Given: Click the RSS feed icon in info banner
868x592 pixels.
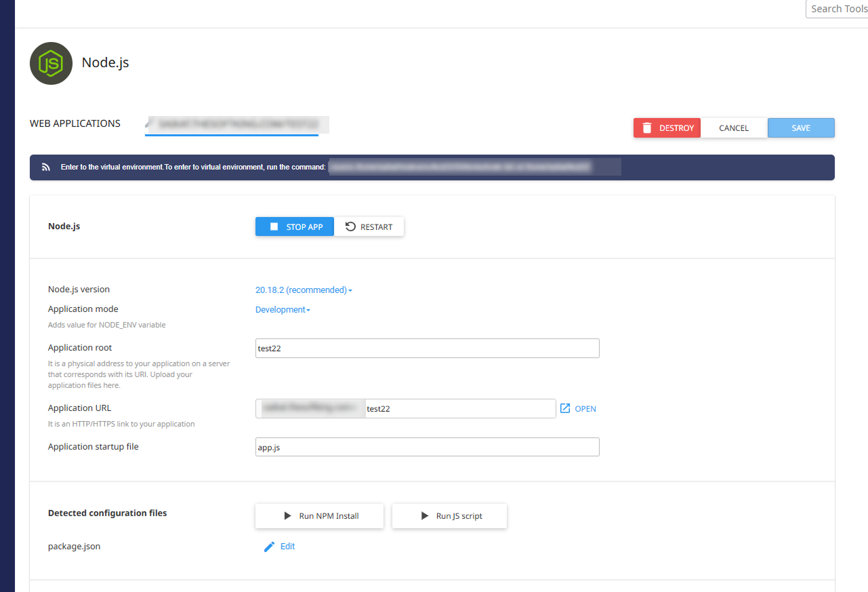Looking at the screenshot, I should pyautogui.click(x=47, y=167).
